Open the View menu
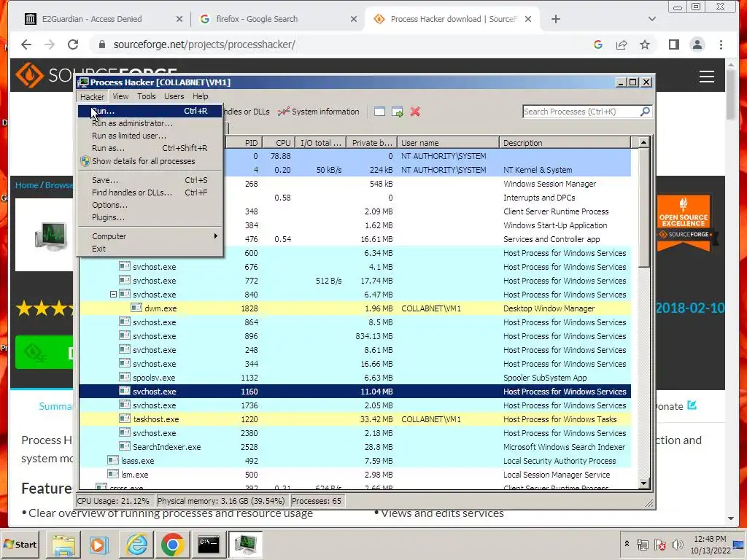Screen dimensions: 747x560 120,96
